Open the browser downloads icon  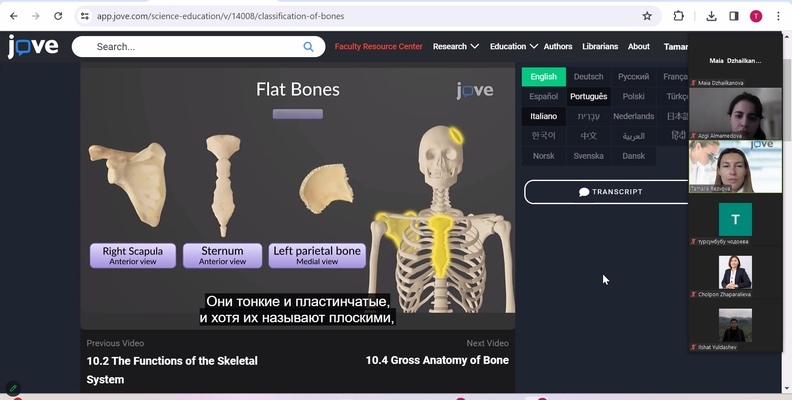711,16
